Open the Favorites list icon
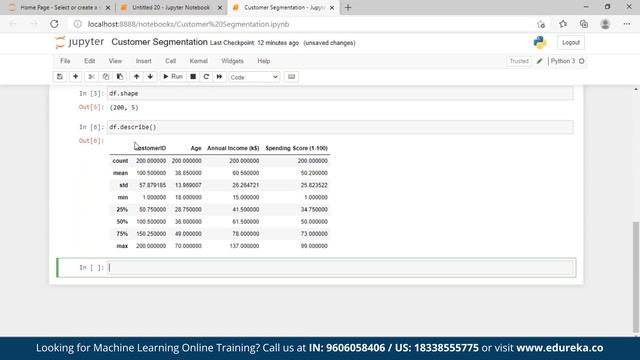Image resolution: width=640 pixels, height=360 pixels. point(563,24)
